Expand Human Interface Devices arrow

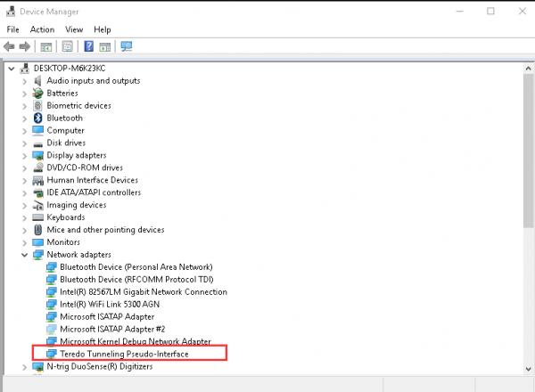tap(24, 181)
